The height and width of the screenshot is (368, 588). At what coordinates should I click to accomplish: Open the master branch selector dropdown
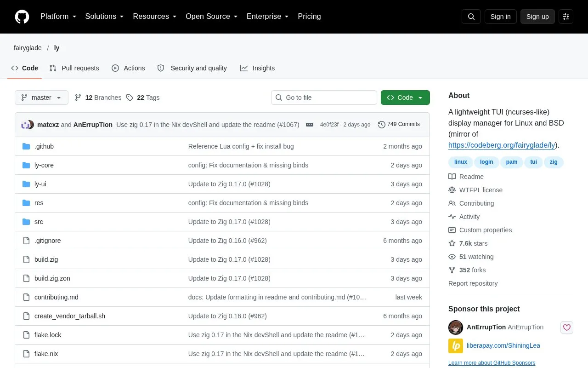[x=41, y=98]
